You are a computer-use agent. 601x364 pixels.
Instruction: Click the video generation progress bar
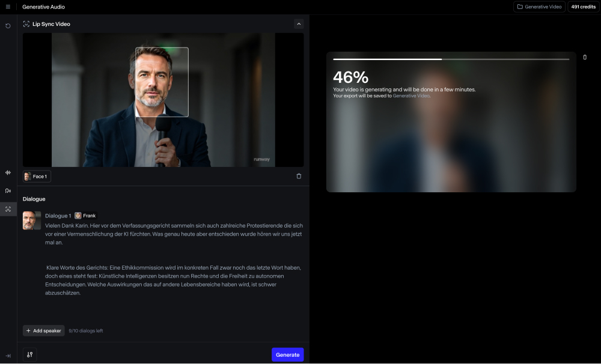(451, 59)
